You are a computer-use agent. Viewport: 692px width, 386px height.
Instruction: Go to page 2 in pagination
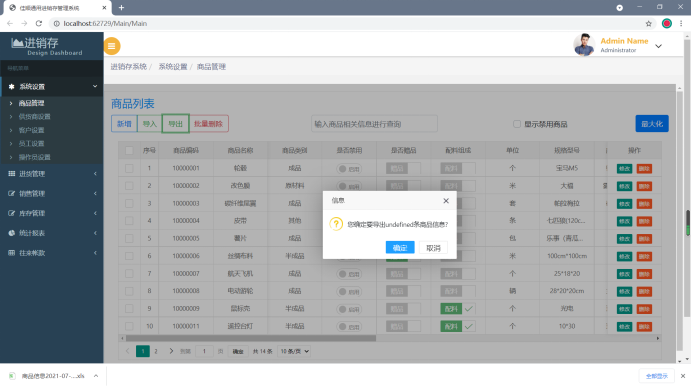[156, 351]
